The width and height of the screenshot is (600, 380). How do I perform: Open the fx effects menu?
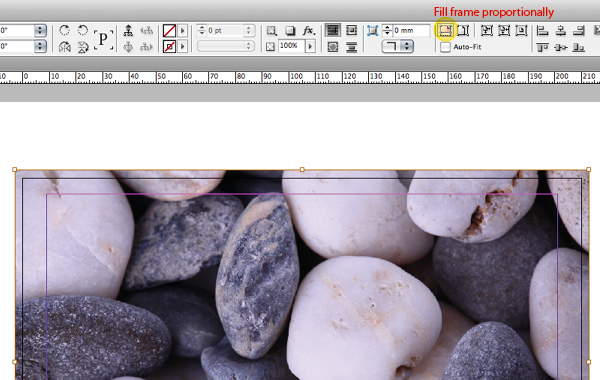point(309,31)
